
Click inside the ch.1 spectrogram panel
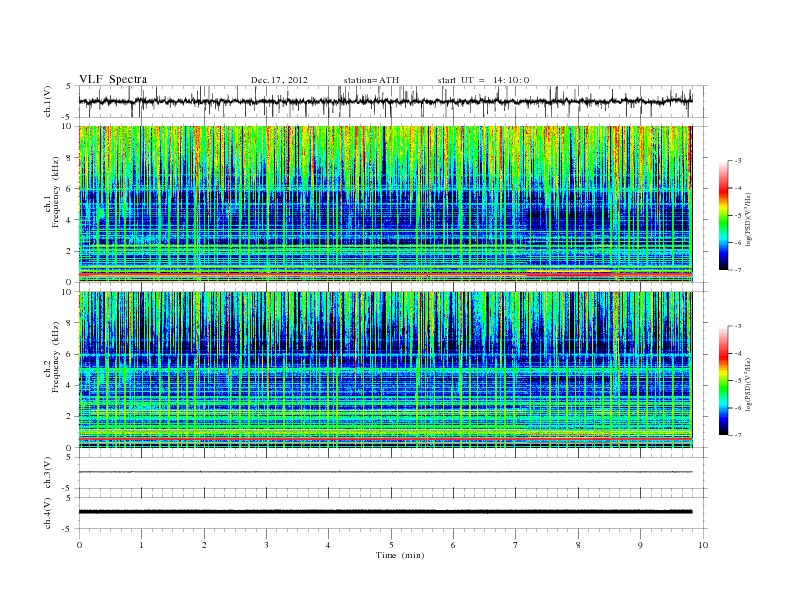(x=385, y=204)
